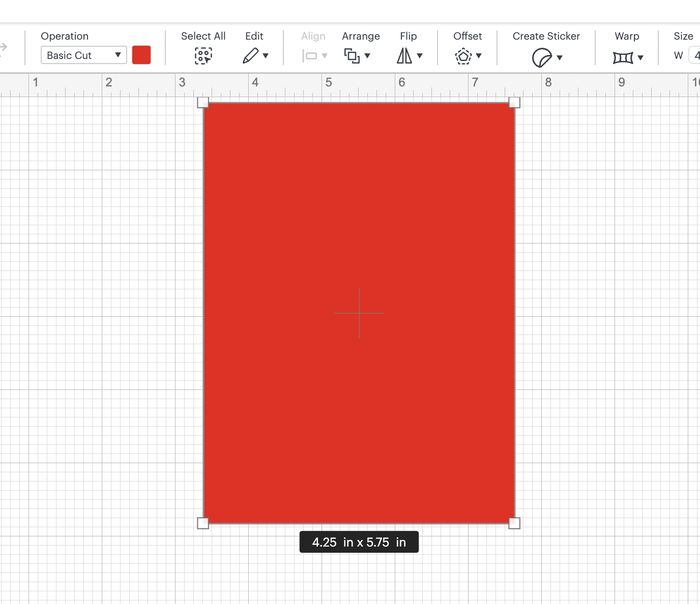Click the bottom-right handle of the rectangle
This screenshot has height=604, width=700.
[x=514, y=523]
